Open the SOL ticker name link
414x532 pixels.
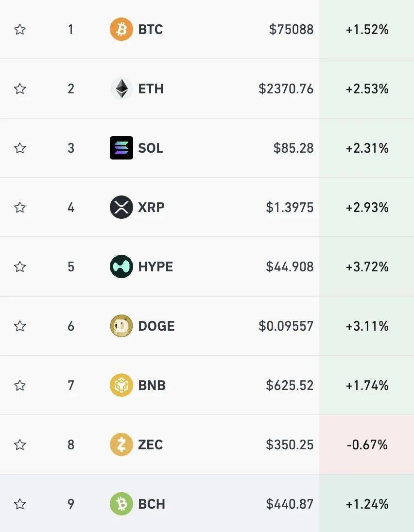151,148
